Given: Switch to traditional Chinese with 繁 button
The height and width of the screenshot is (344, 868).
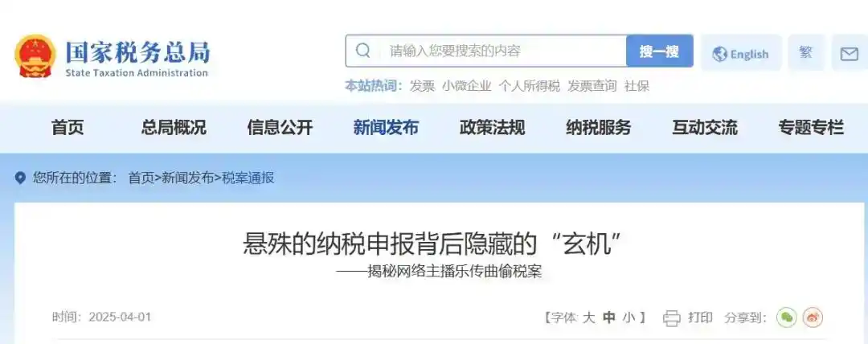Looking at the screenshot, I should (x=806, y=52).
